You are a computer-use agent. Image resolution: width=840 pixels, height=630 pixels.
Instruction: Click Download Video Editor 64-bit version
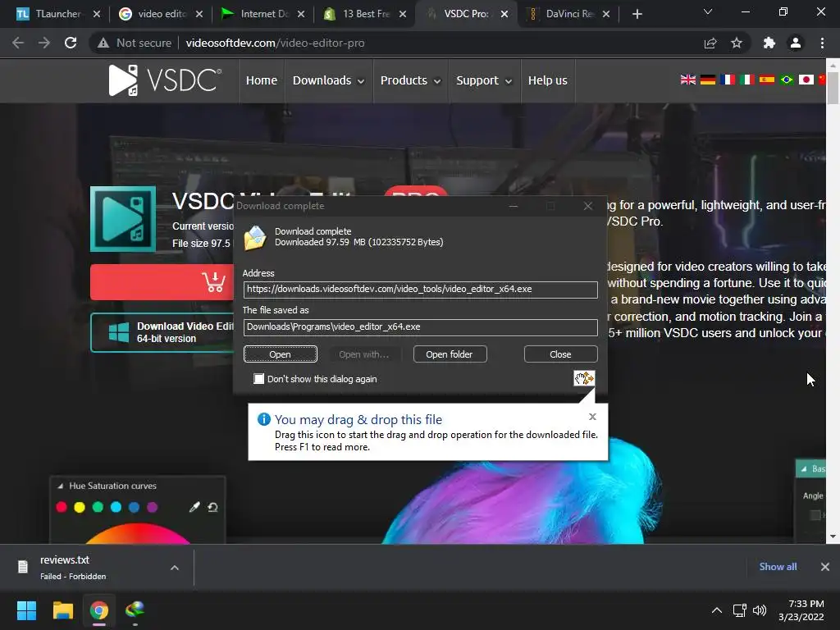[162, 332]
